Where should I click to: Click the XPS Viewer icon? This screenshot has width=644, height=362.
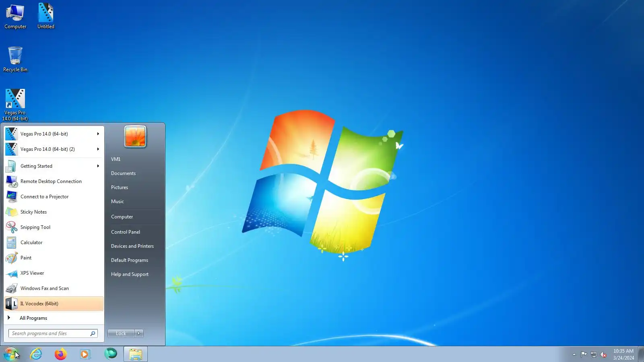click(11, 273)
